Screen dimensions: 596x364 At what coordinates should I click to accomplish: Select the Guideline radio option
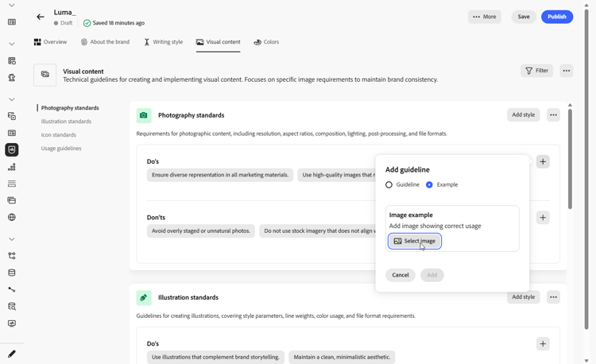click(389, 184)
